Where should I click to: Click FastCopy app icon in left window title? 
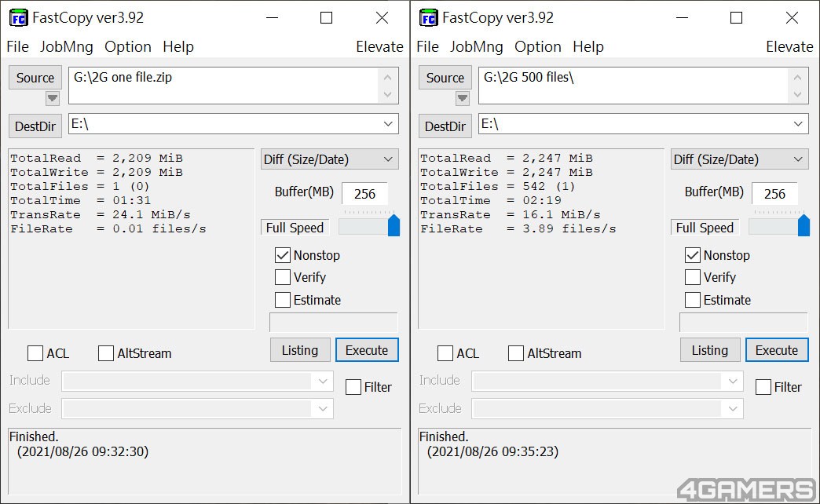pos(18,18)
